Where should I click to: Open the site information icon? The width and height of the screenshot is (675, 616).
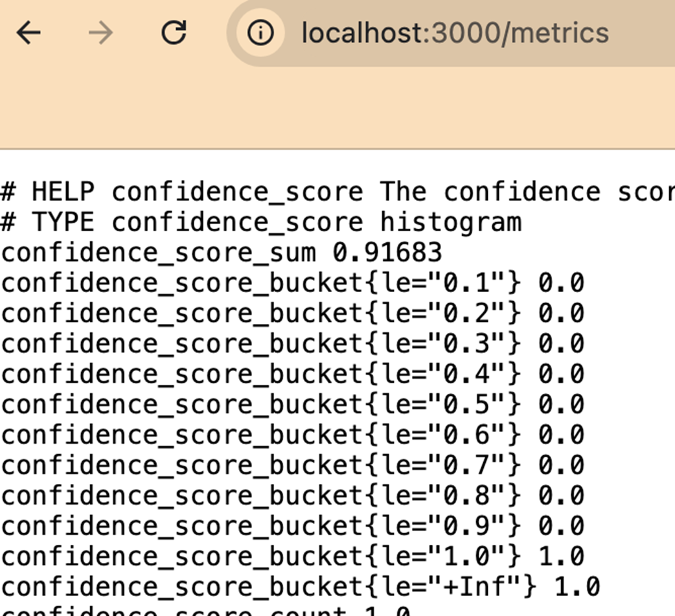(x=260, y=33)
